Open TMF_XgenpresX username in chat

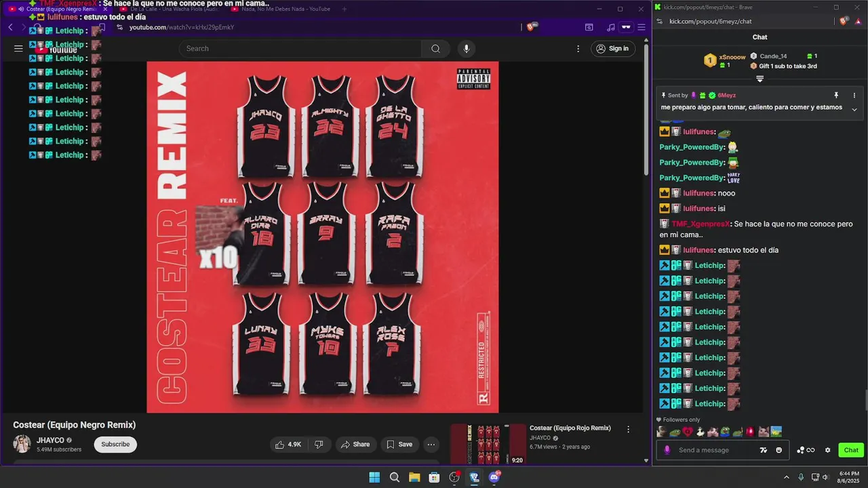click(700, 224)
